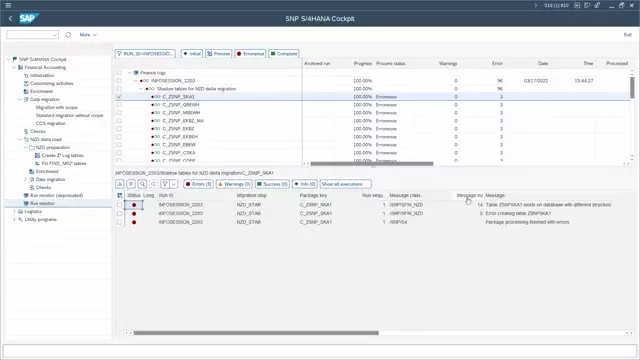
Task: Tick the C_ZSNP_MBEWH row checkbox
Action: pyautogui.click(x=119, y=113)
